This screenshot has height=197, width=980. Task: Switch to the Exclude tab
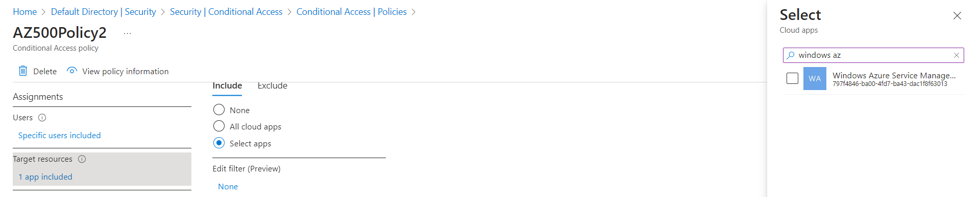[x=273, y=86]
